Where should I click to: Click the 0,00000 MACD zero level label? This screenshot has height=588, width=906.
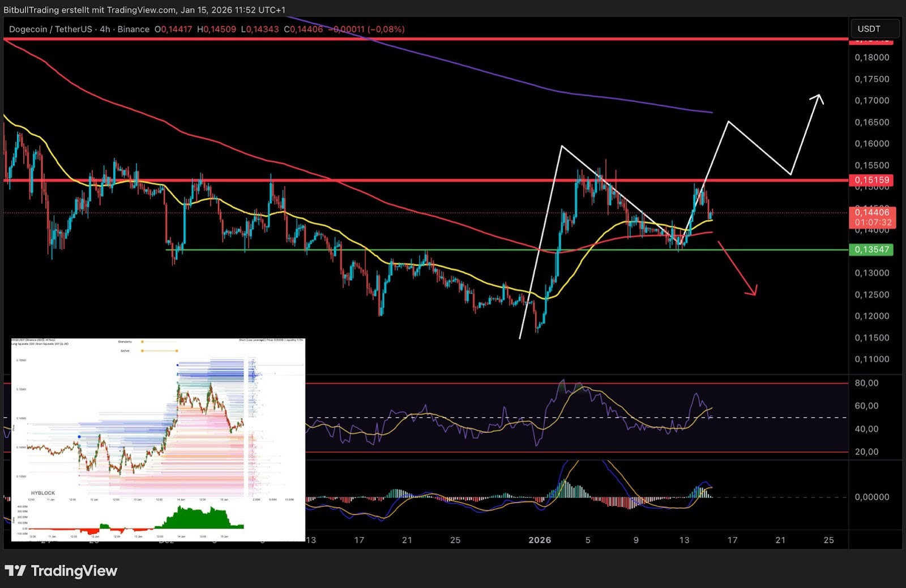coord(871,497)
